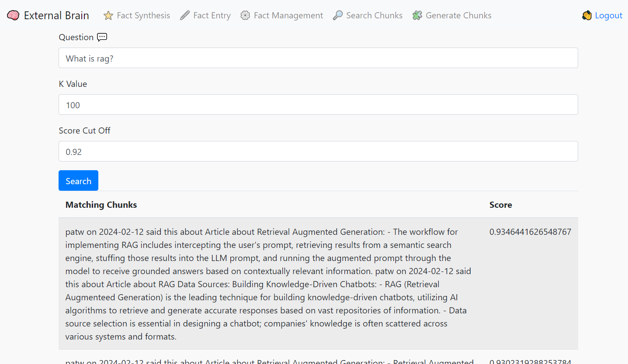This screenshot has height=364, width=628.
Task: Click the gear icon beside Fact Management
Action: tap(245, 15)
